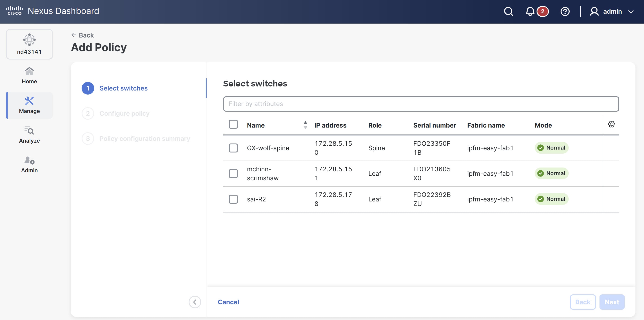The height and width of the screenshot is (320, 644).
Task: Check the GX-wolf-spine switch checkbox
Action: pos(233,148)
